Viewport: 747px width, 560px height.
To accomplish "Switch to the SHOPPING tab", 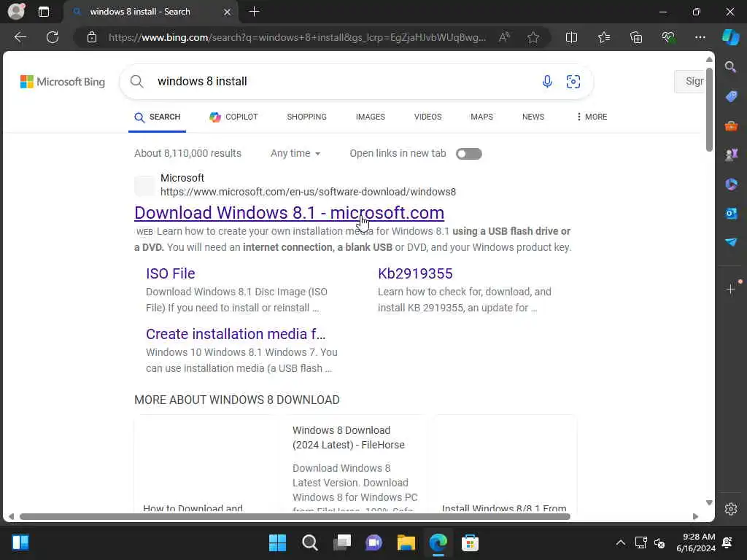I will point(306,117).
